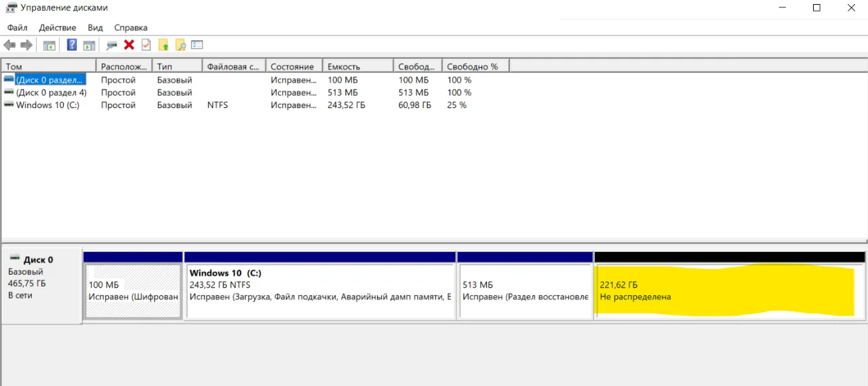The image size is (868, 386).
Task: Open the Вид menu
Action: tap(95, 28)
